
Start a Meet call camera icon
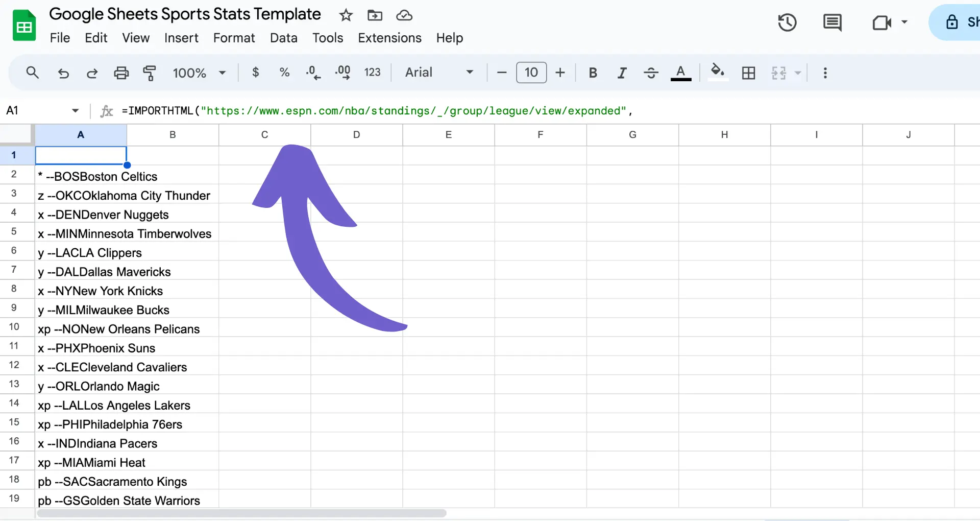pyautogui.click(x=882, y=22)
